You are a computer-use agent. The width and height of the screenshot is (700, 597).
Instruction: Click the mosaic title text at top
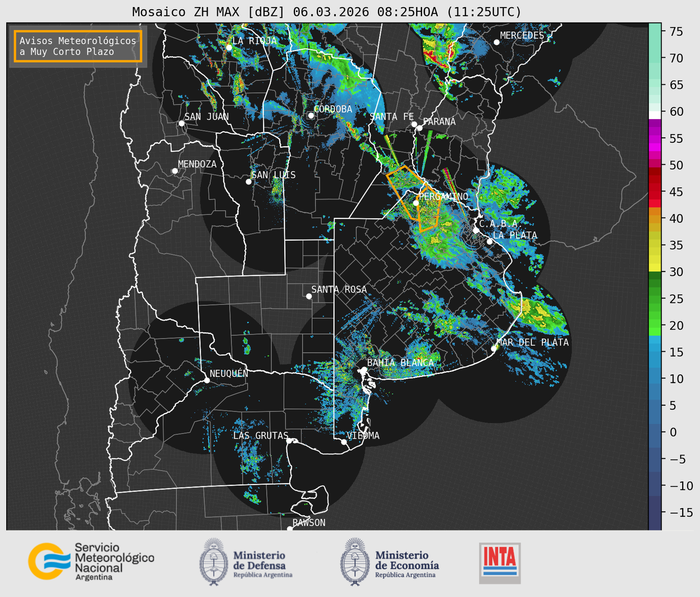(x=327, y=12)
